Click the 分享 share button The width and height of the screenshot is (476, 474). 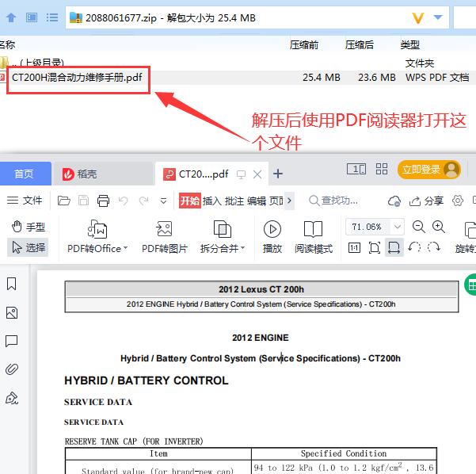[426, 201]
